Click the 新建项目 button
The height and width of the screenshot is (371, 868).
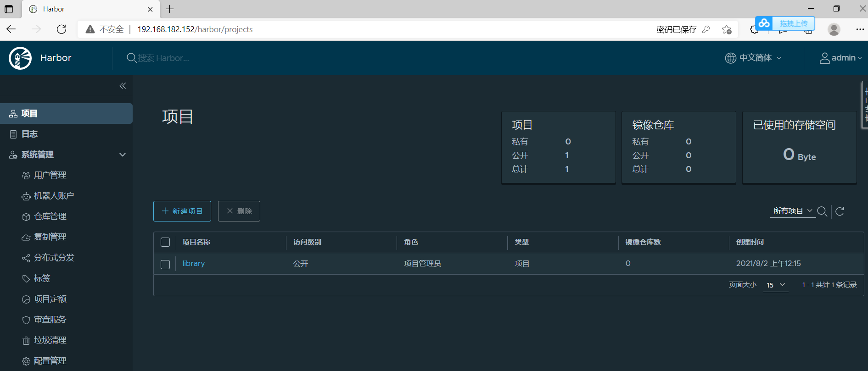click(182, 211)
